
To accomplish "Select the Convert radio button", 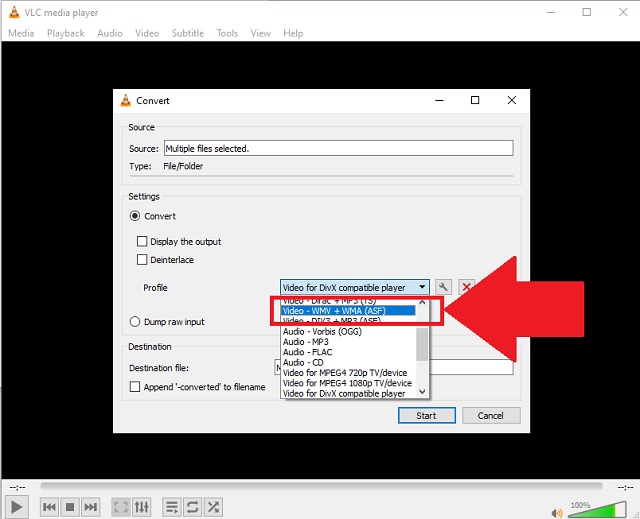I will tap(135, 216).
